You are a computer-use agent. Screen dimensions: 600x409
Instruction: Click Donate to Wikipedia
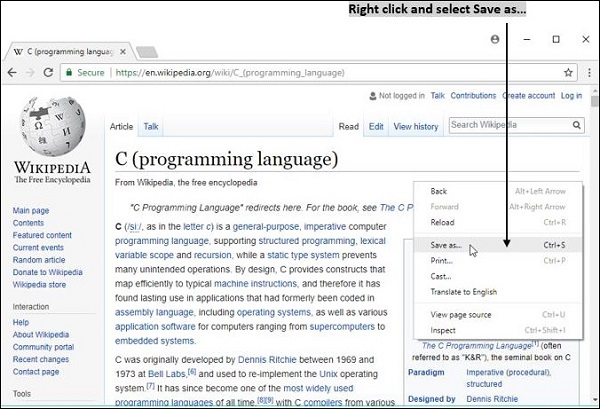[x=48, y=272]
